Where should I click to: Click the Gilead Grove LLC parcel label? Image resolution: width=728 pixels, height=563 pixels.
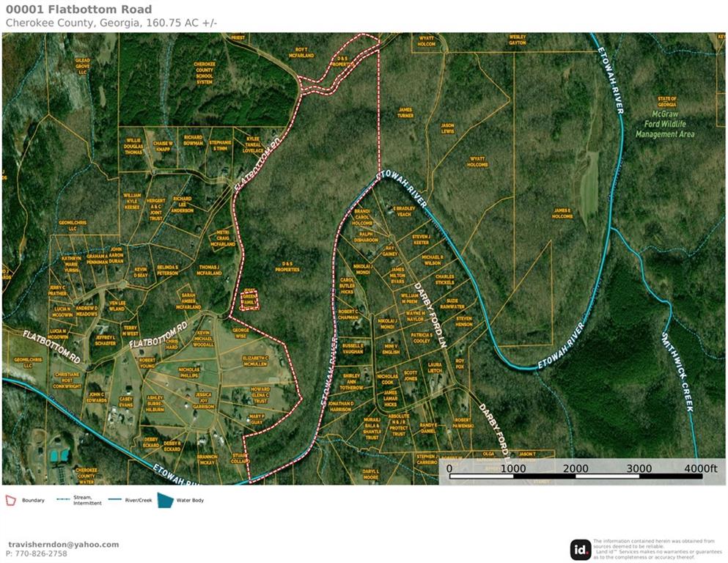[81, 67]
